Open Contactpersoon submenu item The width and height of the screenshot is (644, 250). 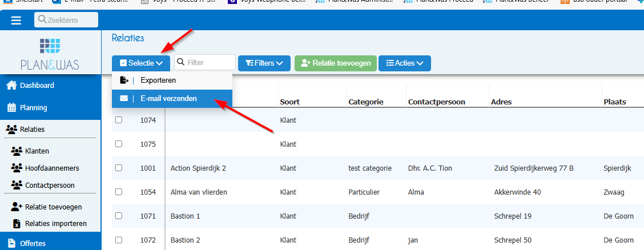pyautogui.click(x=50, y=185)
